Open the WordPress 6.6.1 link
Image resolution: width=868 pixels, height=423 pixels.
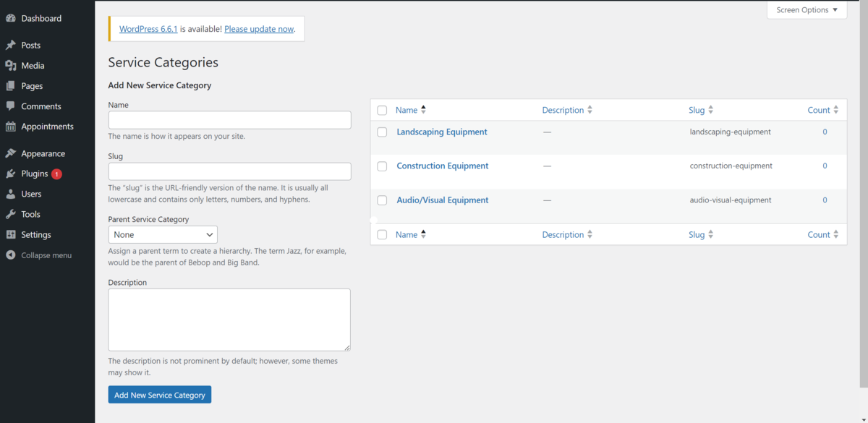[x=148, y=29]
